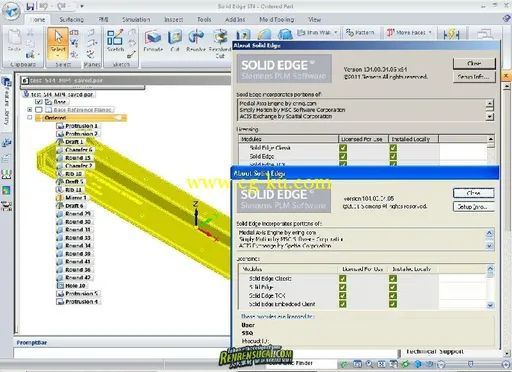
Task: Toggle the Base checkbox in the PathFinder tree
Action: [38, 102]
